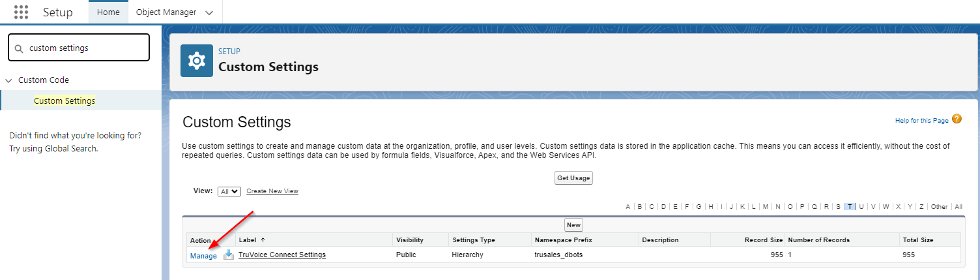Filter list by letter U
The image size is (980, 280).
(x=861, y=207)
